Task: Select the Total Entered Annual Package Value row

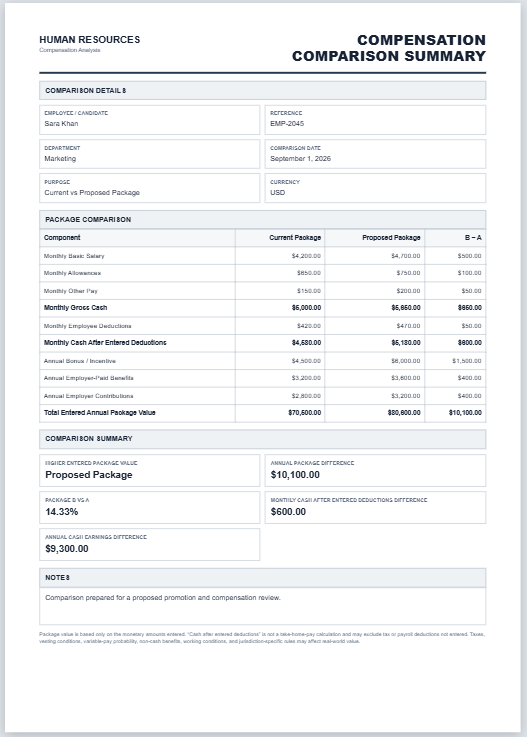Action: (x=262, y=413)
